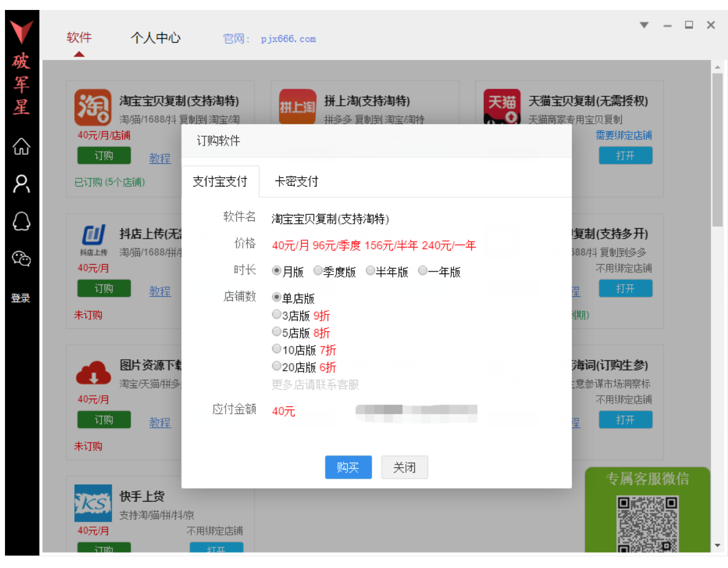Screen dimensions: 728x568
Task: Click 未订购 status under 抖店上传
Action: tap(88, 315)
